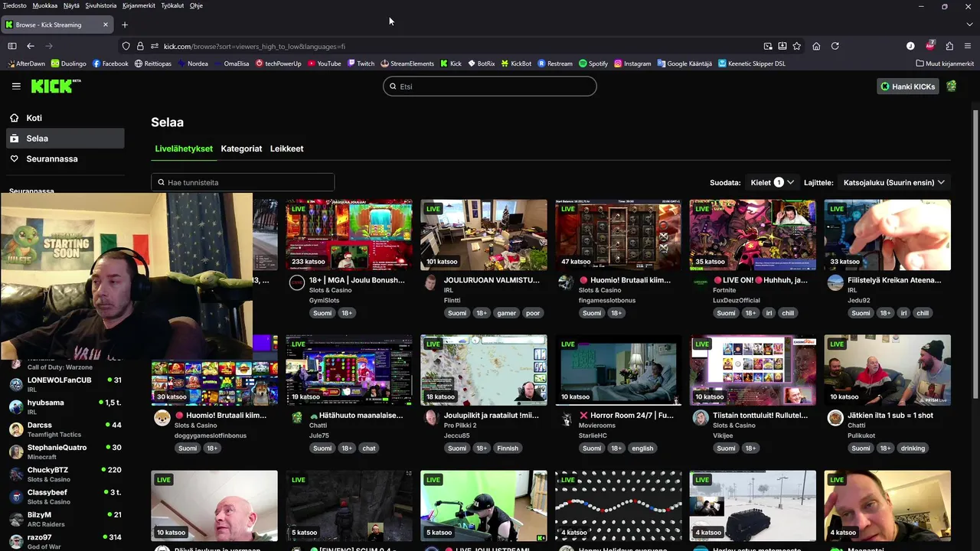Click the browser home icon
The width and height of the screenshot is (980, 551).
(816, 46)
